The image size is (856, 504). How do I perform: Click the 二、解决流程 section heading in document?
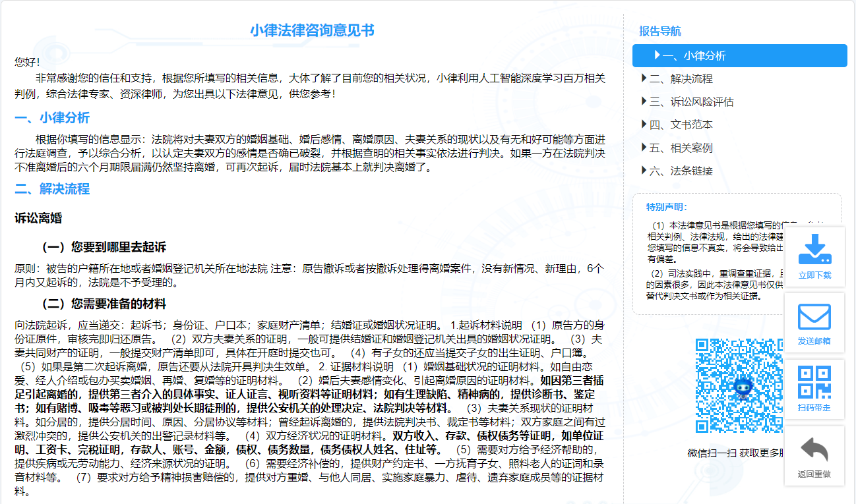tap(52, 189)
